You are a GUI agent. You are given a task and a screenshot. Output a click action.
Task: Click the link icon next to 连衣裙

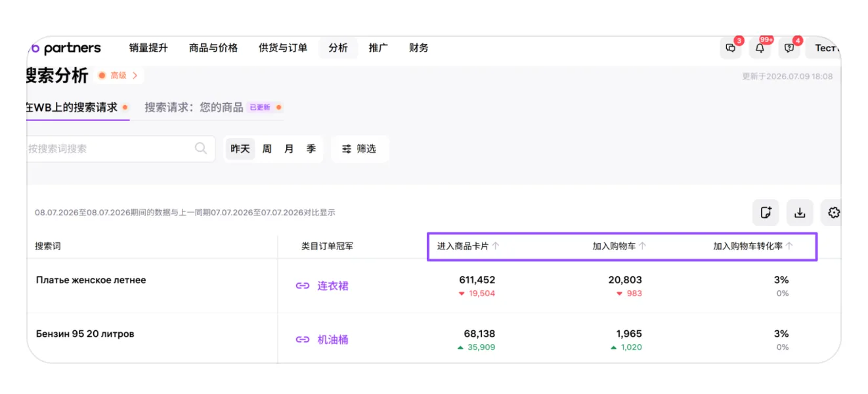(x=303, y=286)
